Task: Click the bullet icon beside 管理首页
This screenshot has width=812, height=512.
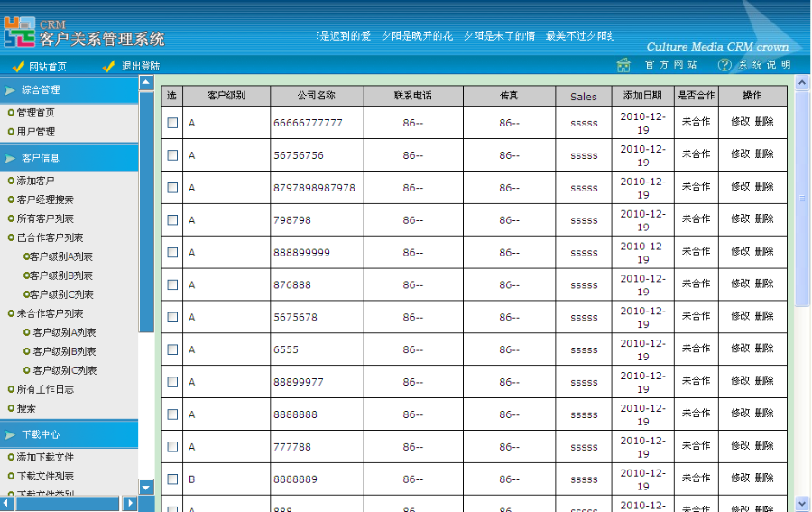Action: (x=11, y=113)
